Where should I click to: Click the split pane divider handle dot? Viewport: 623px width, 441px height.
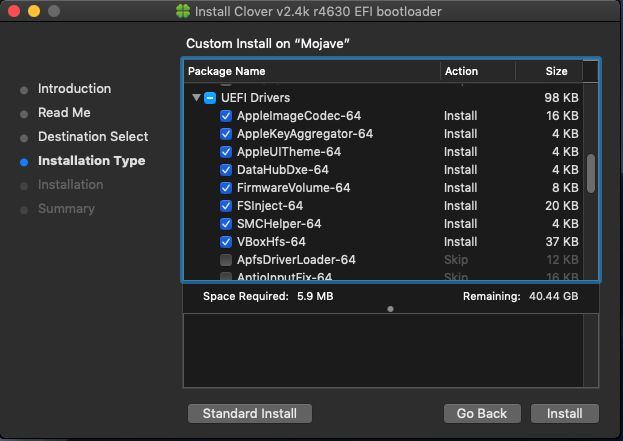click(391, 309)
